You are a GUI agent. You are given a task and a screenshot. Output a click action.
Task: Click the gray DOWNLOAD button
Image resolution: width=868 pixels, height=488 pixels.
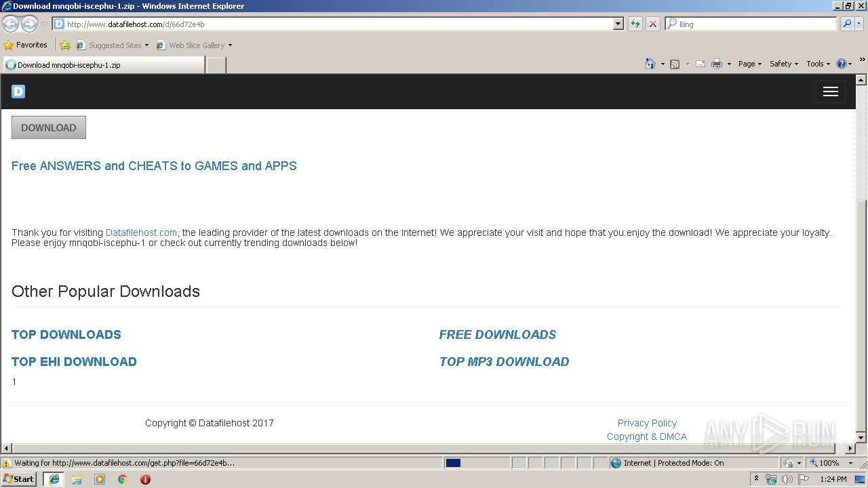[49, 127]
